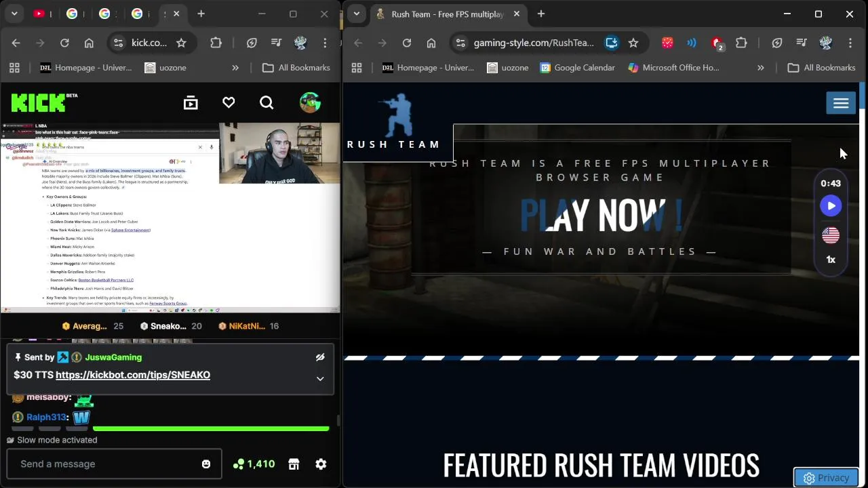Click in the Send a message field
This screenshot has height=488, width=868.
tap(114, 464)
